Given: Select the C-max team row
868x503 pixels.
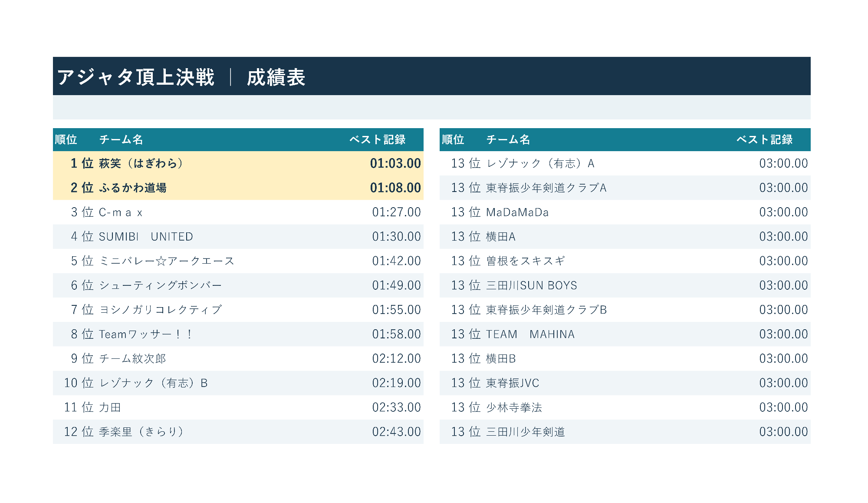Looking at the screenshot, I should pyautogui.click(x=238, y=212).
